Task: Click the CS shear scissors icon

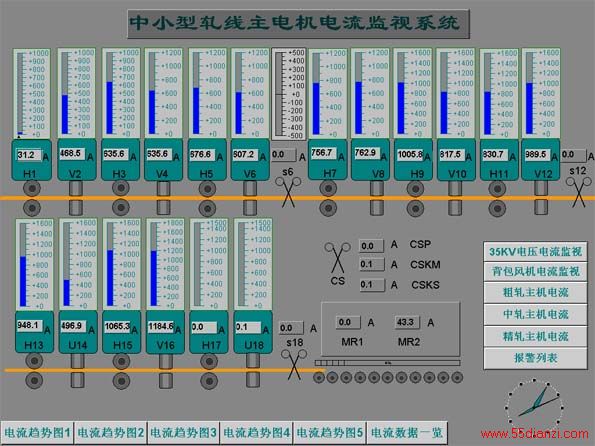Action: tap(337, 258)
